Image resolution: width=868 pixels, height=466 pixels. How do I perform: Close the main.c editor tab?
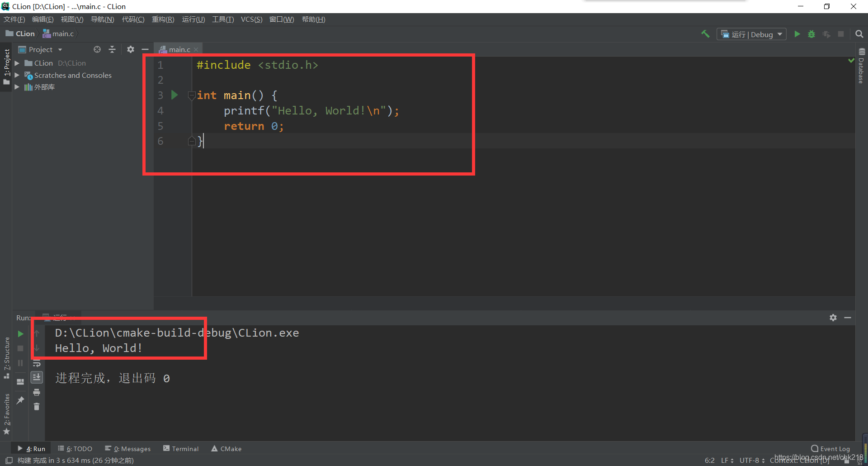click(x=196, y=50)
